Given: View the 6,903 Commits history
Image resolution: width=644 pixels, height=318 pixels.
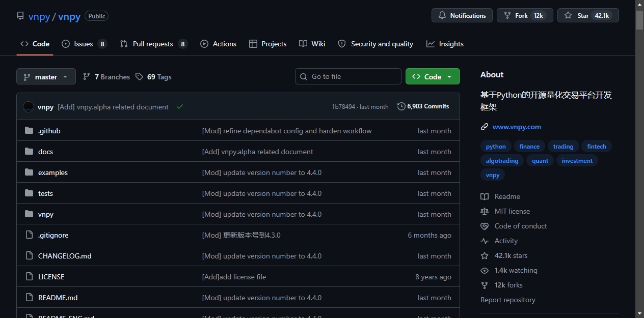Looking at the screenshot, I should (x=423, y=106).
